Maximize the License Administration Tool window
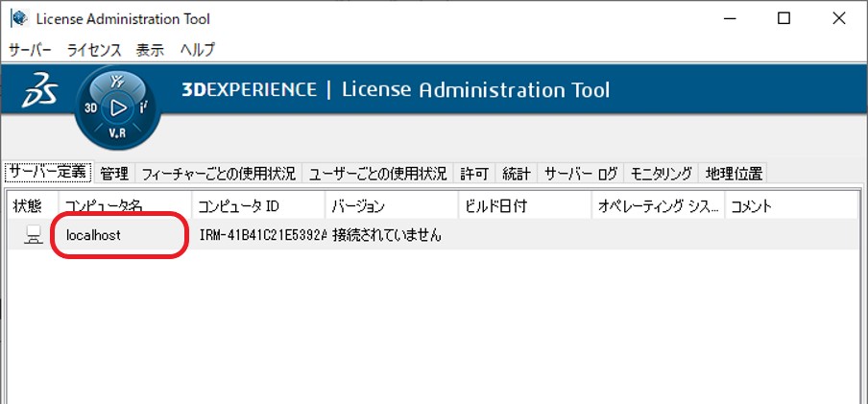The image size is (868, 404). (x=784, y=19)
